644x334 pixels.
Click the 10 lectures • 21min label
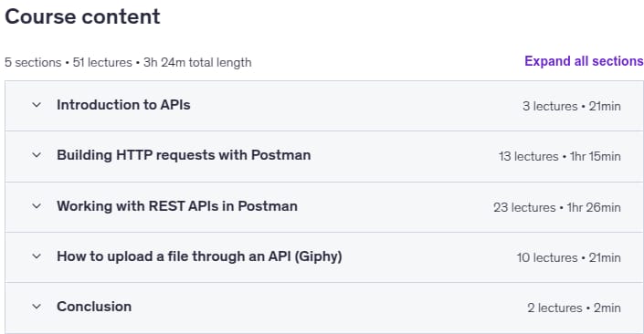tap(568, 257)
